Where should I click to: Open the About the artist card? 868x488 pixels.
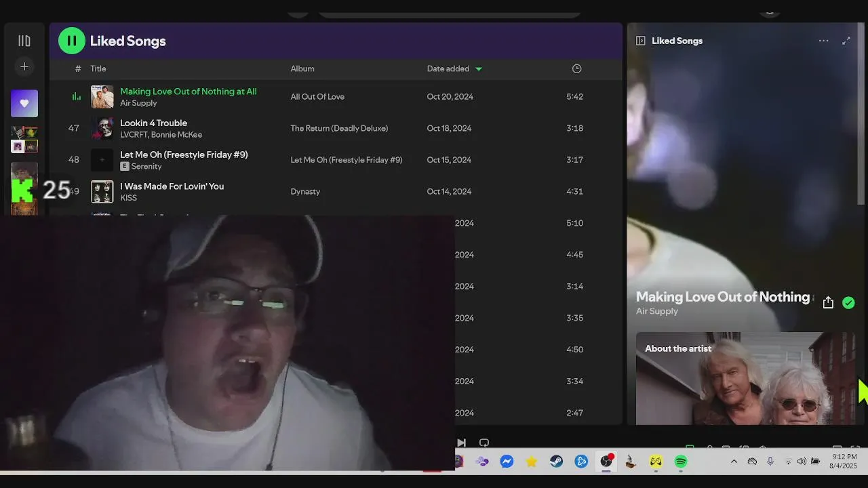point(746,378)
